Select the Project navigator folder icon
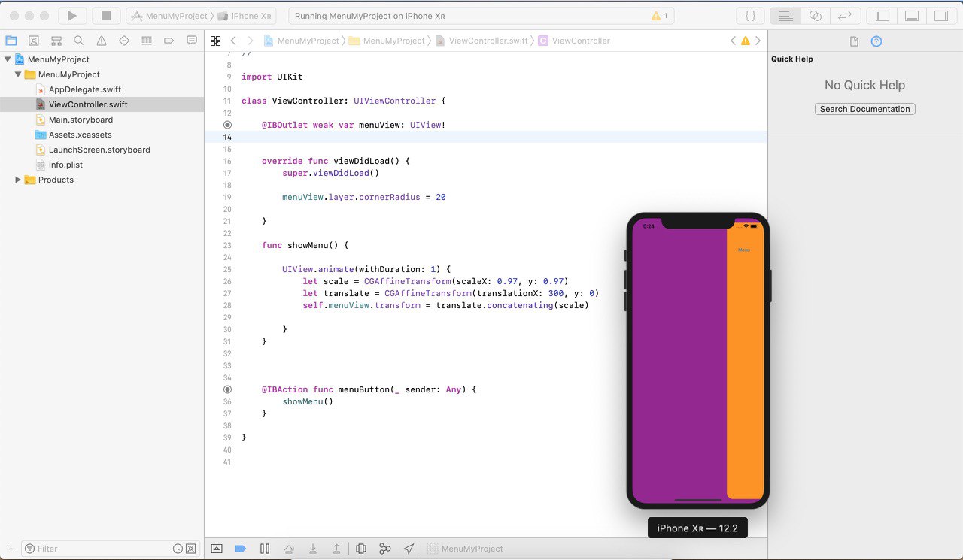 pyautogui.click(x=11, y=41)
